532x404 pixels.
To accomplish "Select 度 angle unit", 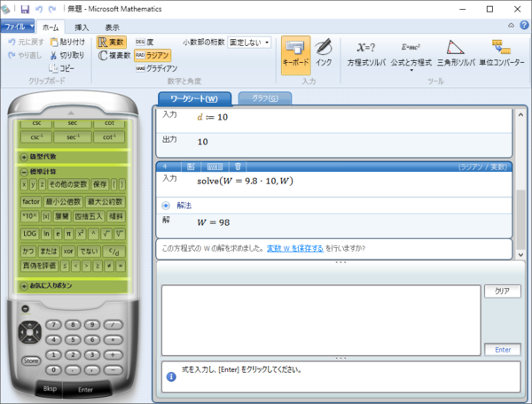I will click(x=145, y=42).
